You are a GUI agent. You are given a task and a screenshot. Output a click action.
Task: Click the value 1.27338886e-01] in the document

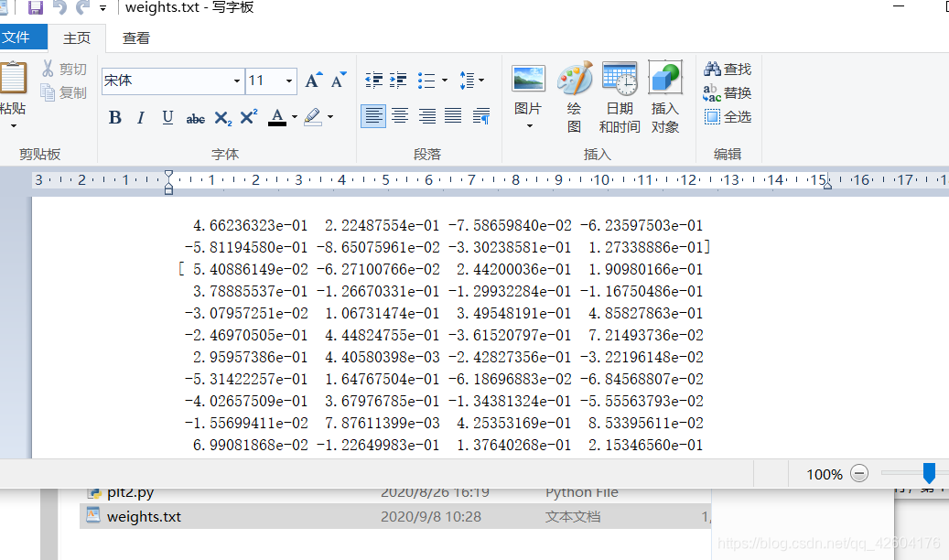click(x=649, y=247)
